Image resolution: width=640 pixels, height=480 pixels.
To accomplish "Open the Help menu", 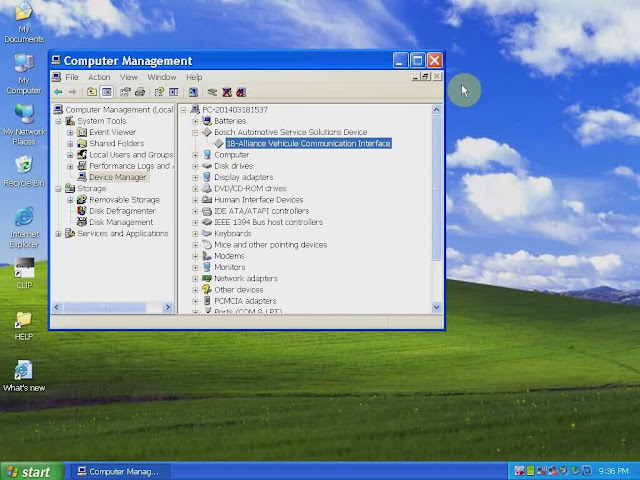I will point(194,77).
